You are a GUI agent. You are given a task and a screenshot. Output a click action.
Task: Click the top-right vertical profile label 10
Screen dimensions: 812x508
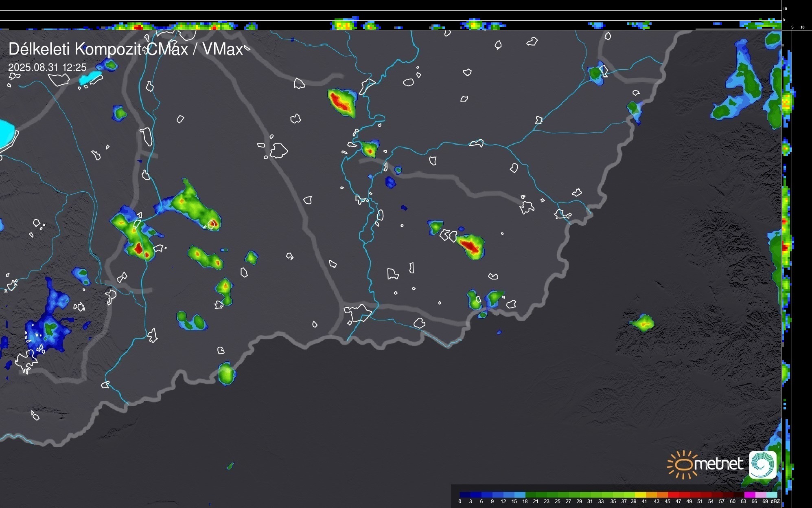tap(785, 9)
